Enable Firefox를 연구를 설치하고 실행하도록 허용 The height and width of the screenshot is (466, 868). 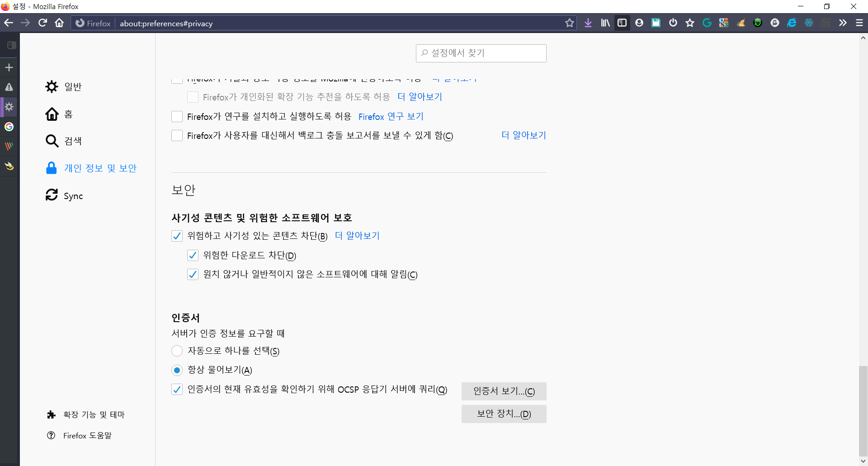click(x=177, y=116)
